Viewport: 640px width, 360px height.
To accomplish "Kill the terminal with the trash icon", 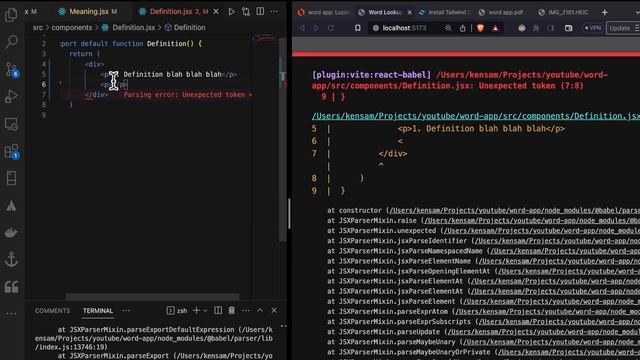I will [x=231, y=311].
